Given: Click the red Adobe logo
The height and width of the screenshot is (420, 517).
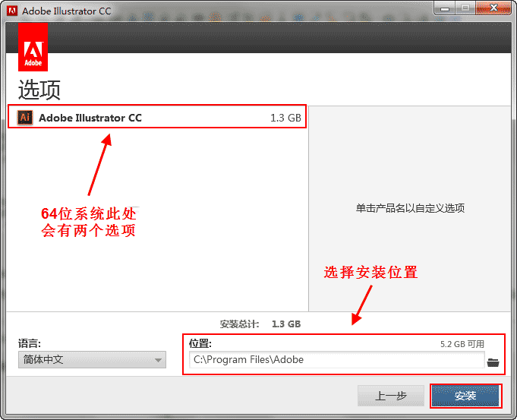Looking at the screenshot, I should 33,47.
